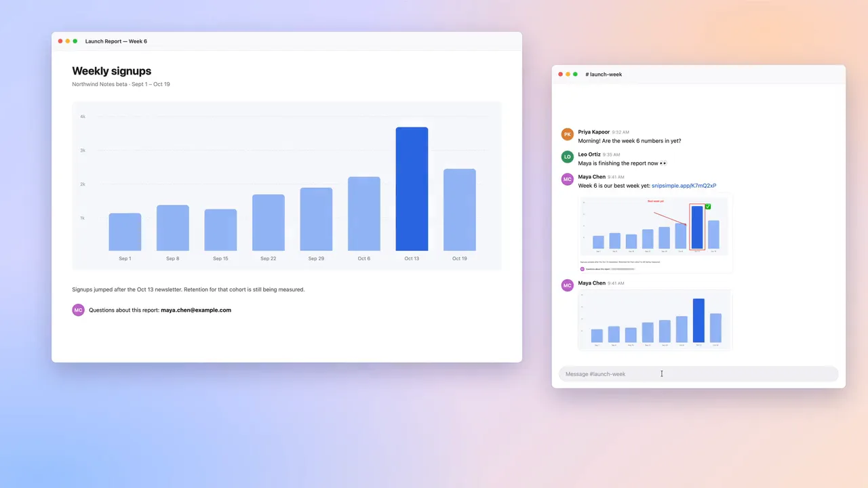Click the "Maya is finishing the report now" message
This screenshot has width=868, height=488.
623,163
